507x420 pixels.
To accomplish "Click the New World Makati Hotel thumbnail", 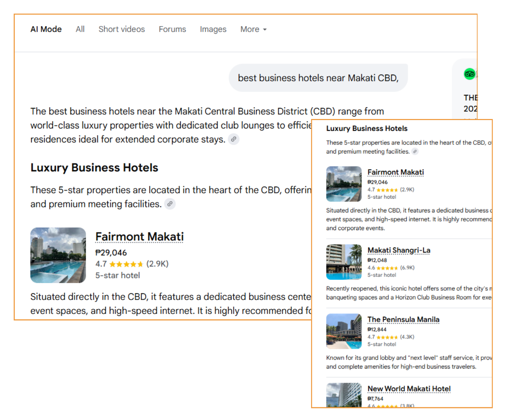I will (x=344, y=395).
